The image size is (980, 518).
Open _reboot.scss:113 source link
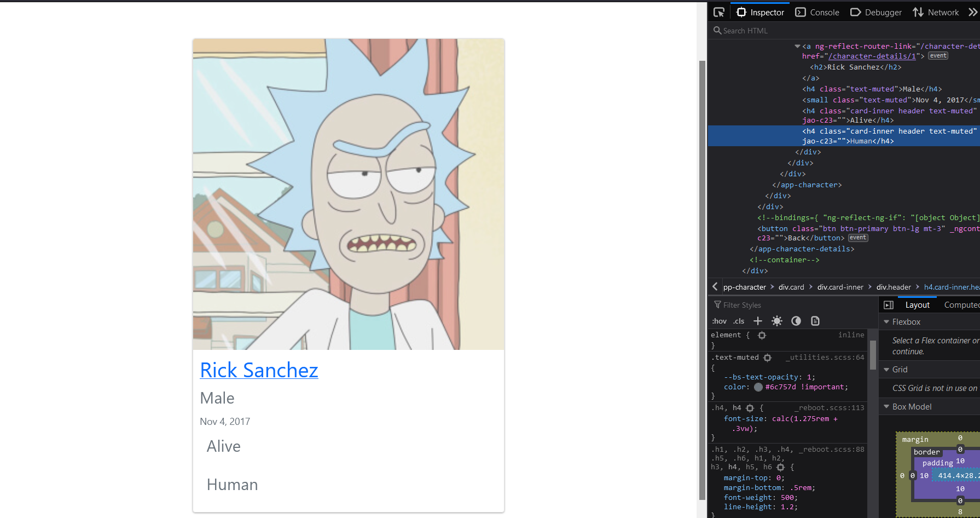830,408
